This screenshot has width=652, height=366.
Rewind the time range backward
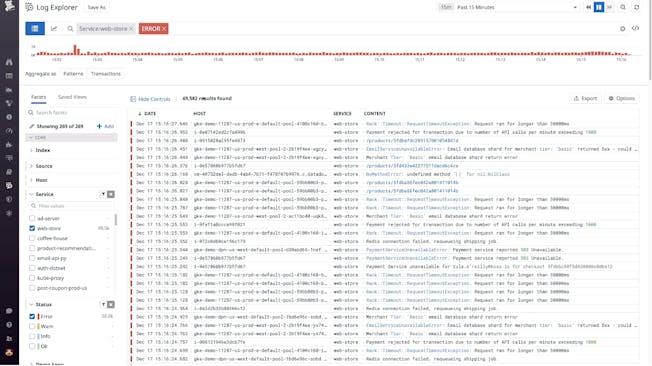pos(588,7)
